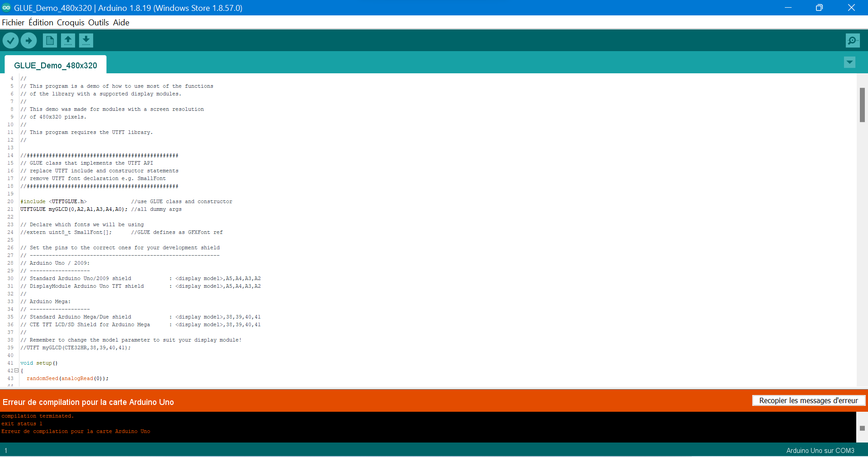The image size is (868, 457).
Task: Click the editor vertical scrollbar thumb
Action: 862,105
